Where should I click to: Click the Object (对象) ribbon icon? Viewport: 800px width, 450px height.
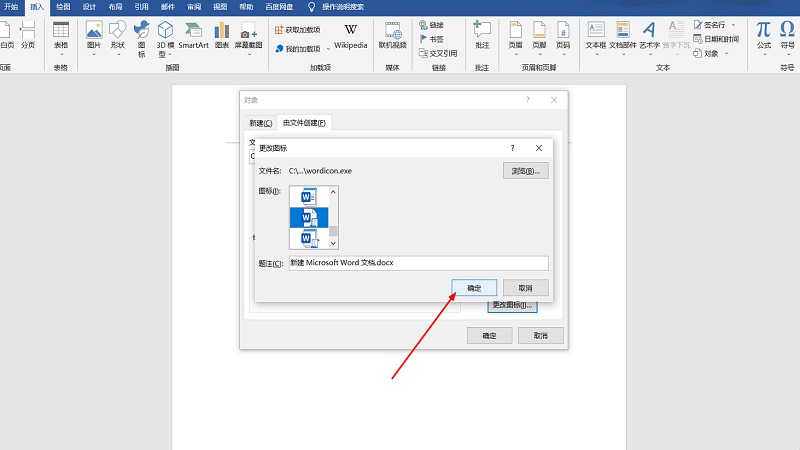coord(698,53)
